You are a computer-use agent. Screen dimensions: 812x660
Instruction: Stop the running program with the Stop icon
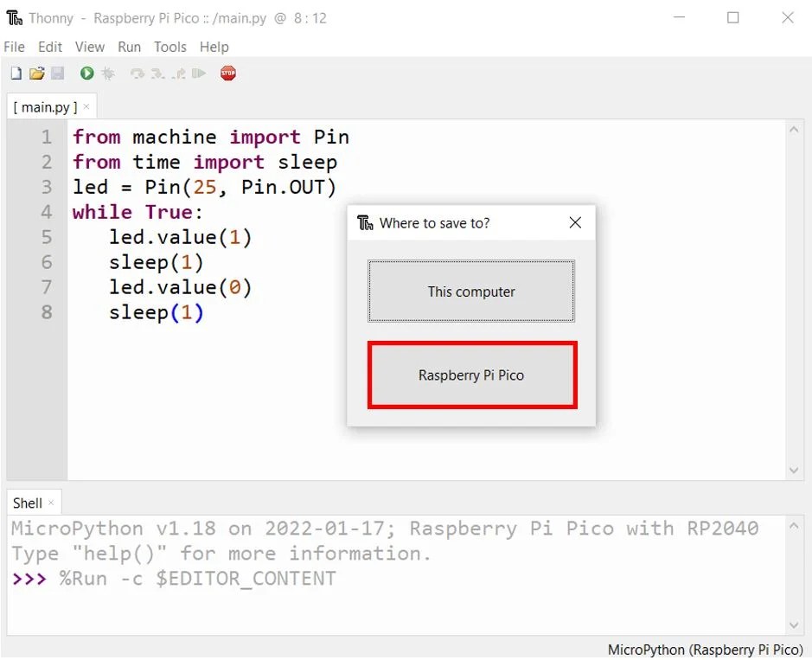(227, 74)
